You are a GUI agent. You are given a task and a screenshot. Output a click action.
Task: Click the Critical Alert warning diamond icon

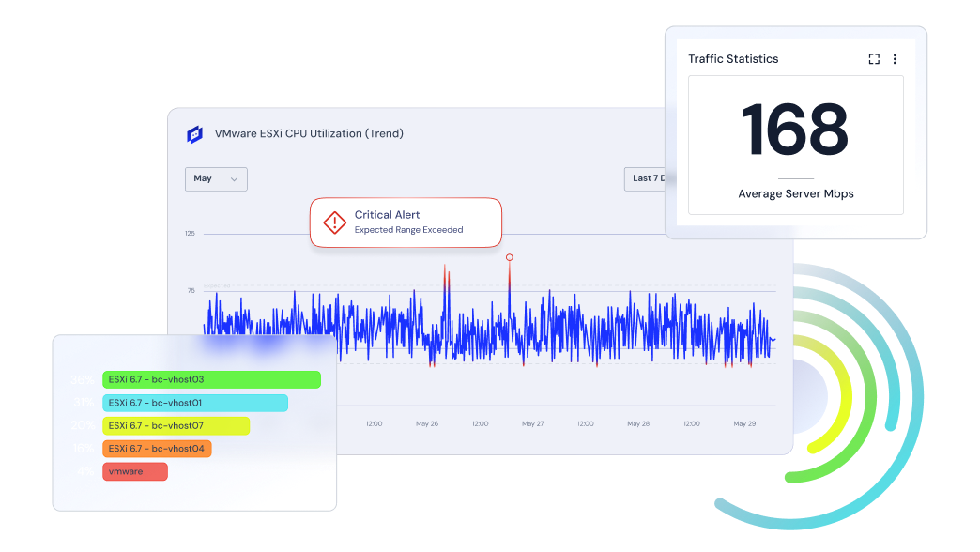334,222
